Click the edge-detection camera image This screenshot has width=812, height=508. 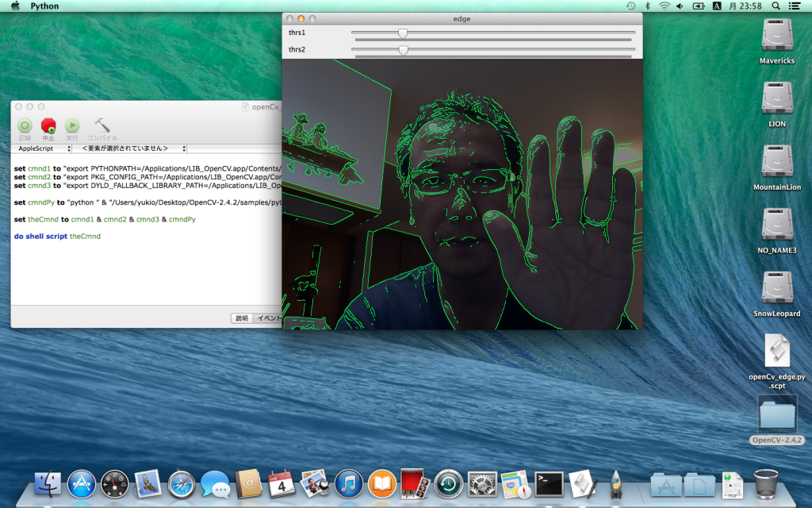click(x=462, y=194)
